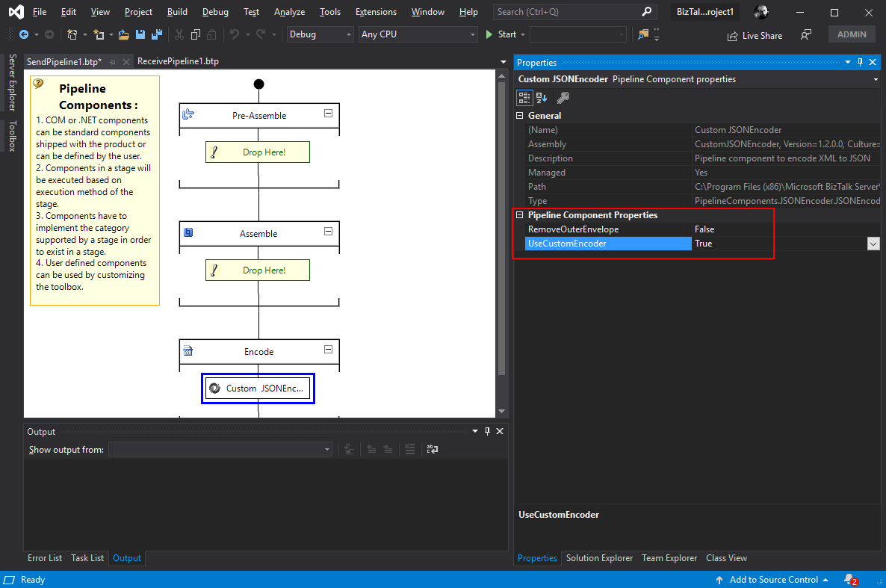886x588 pixels.
Task: Click Add to Source Control
Action: pyautogui.click(x=773, y=580)
